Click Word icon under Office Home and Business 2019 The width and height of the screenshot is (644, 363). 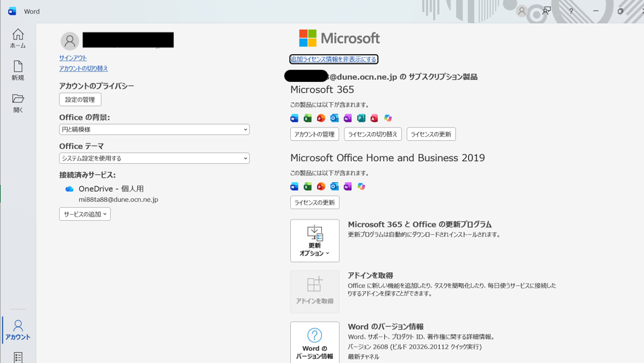pos(294,187)
